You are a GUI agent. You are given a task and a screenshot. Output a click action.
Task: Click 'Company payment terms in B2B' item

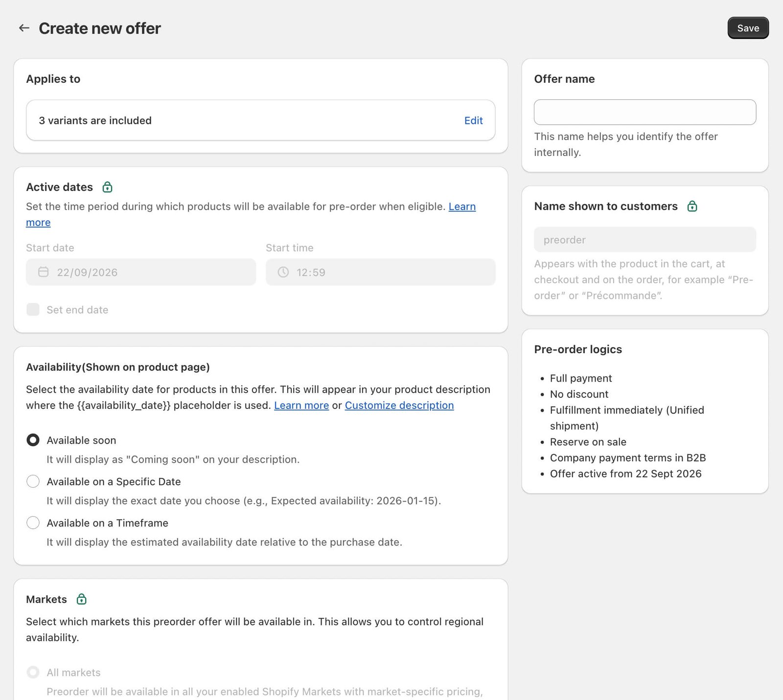click(628, 457)
